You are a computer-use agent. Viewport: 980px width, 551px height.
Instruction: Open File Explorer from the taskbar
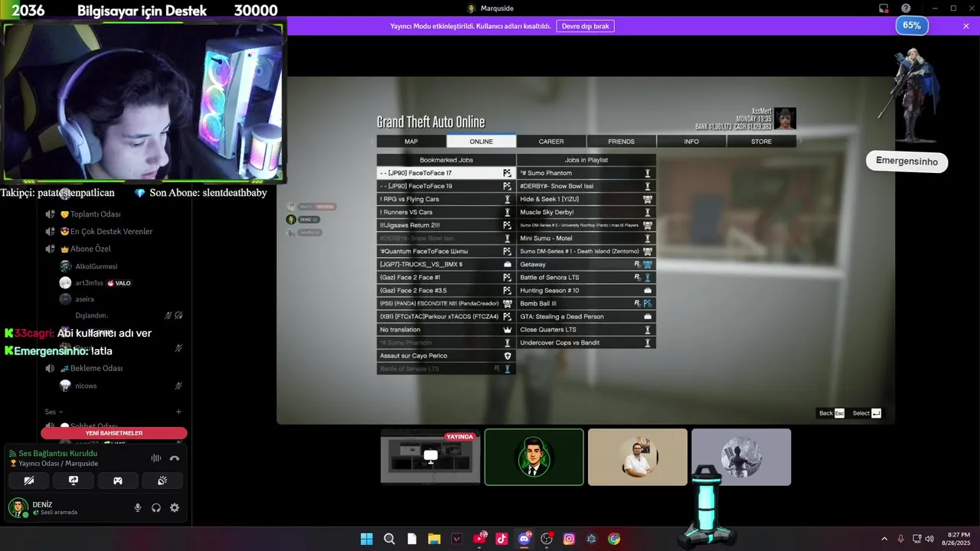[x=434, y=539]
